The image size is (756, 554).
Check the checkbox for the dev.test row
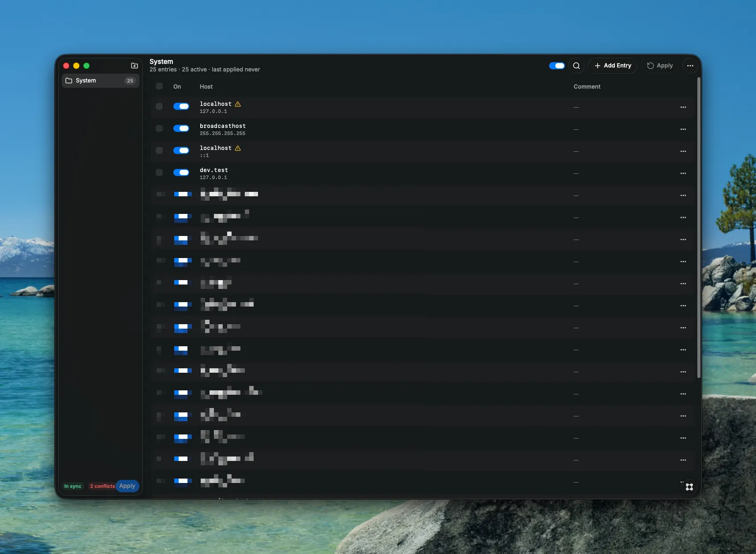tap(159, 172)
